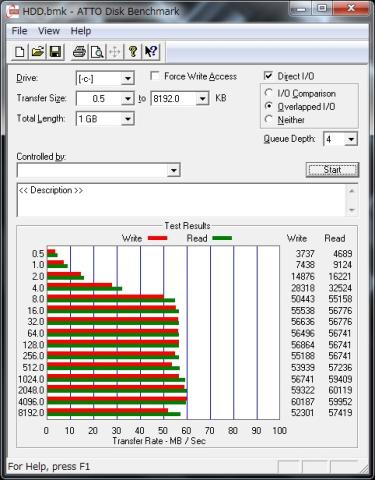
Task: Expand the Total Length 1 GB dropdown
Action: coord(128,119)
